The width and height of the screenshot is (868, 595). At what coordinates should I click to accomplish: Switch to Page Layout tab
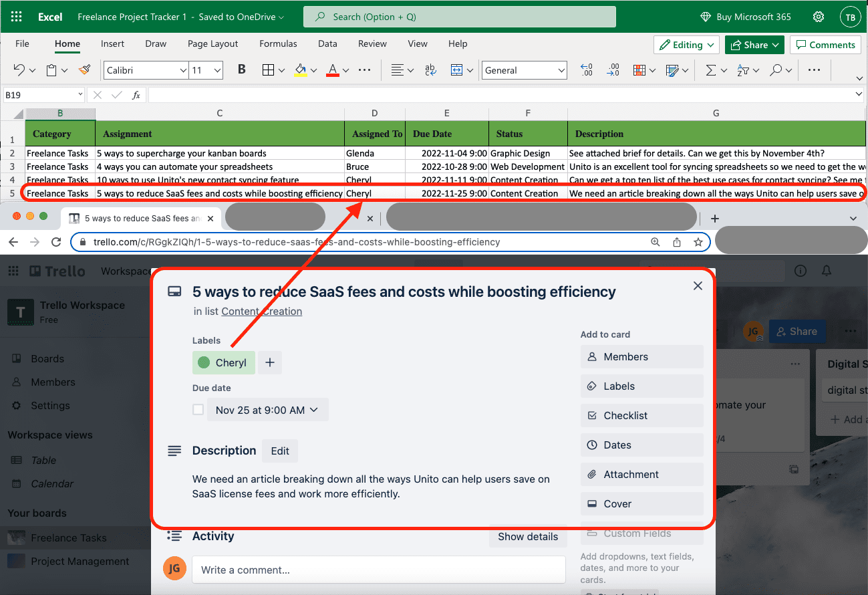tap(212, 43)
